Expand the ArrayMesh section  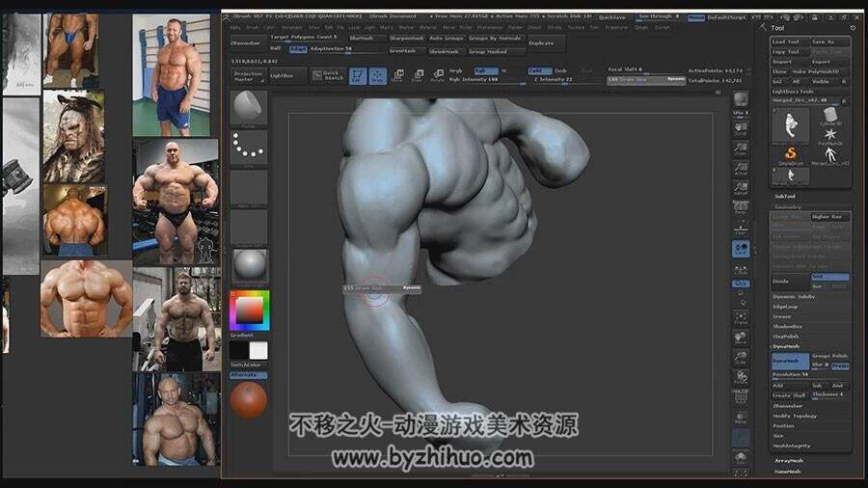[789, 460]
